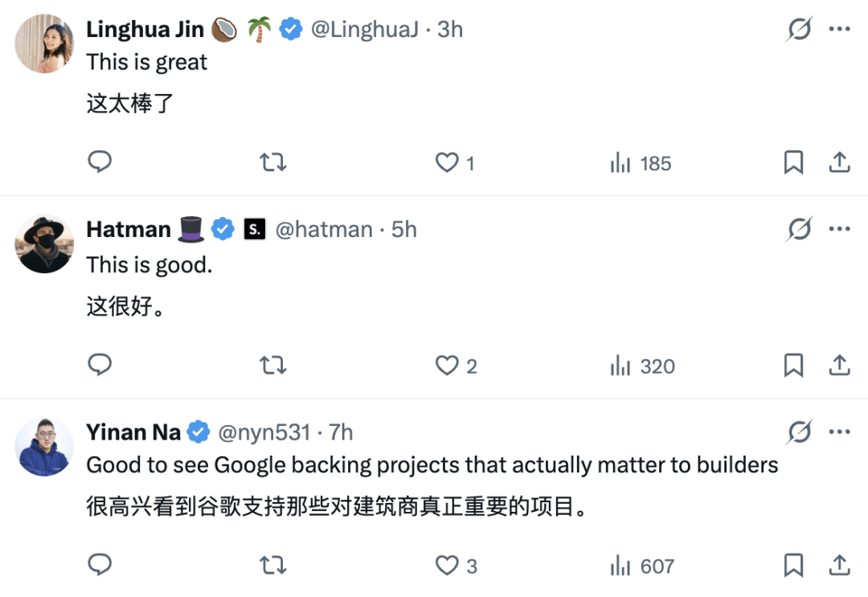Open the @nyn531 handle link
Screen dimensions: 868x597
pos(264,432)
